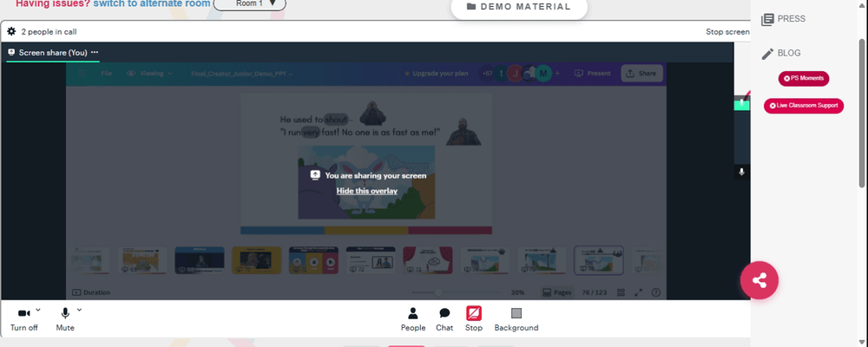The width and height of the screenshot is (868, 347).
Task: Click Stop screen share at top right
Action: (727, 31)
